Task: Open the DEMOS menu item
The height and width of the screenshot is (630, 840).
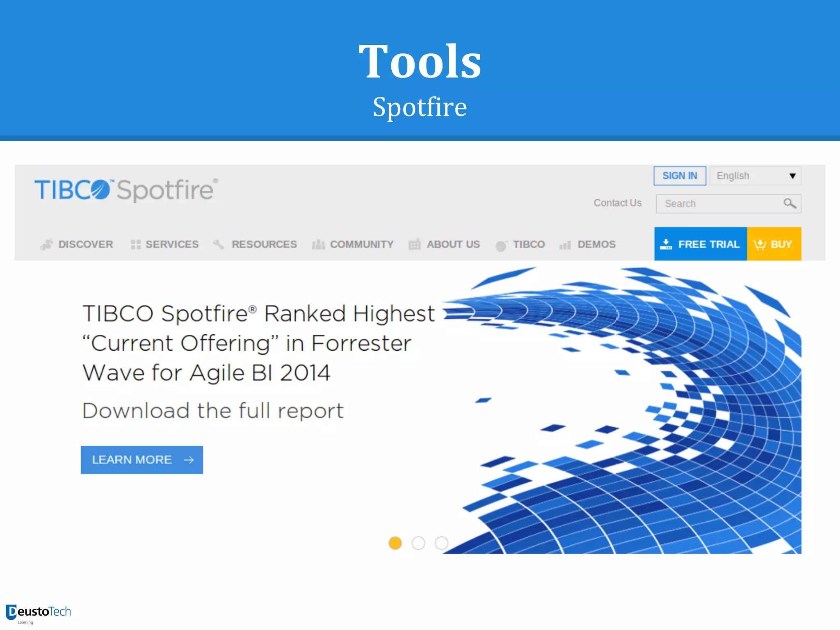Action: [597, 244]
